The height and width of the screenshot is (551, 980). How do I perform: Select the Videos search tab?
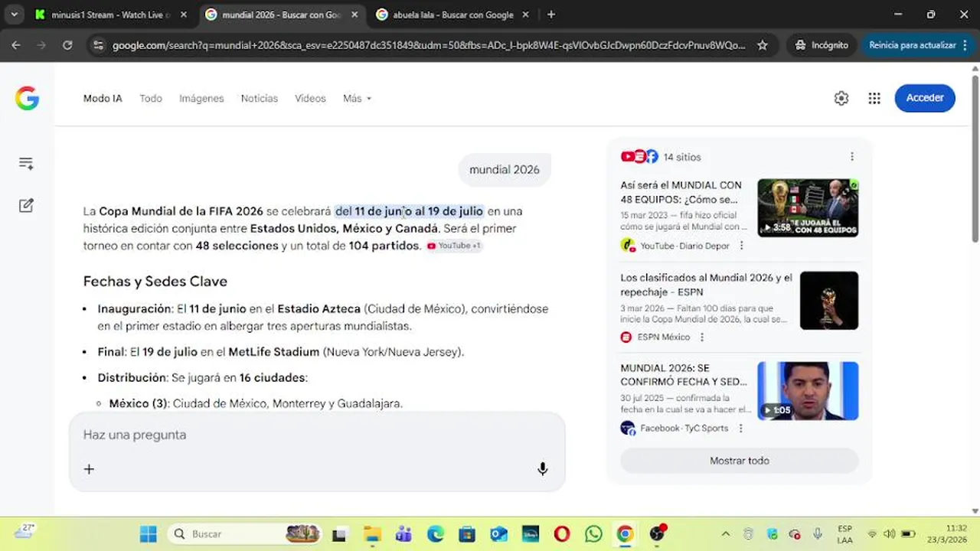click(310, 98)
